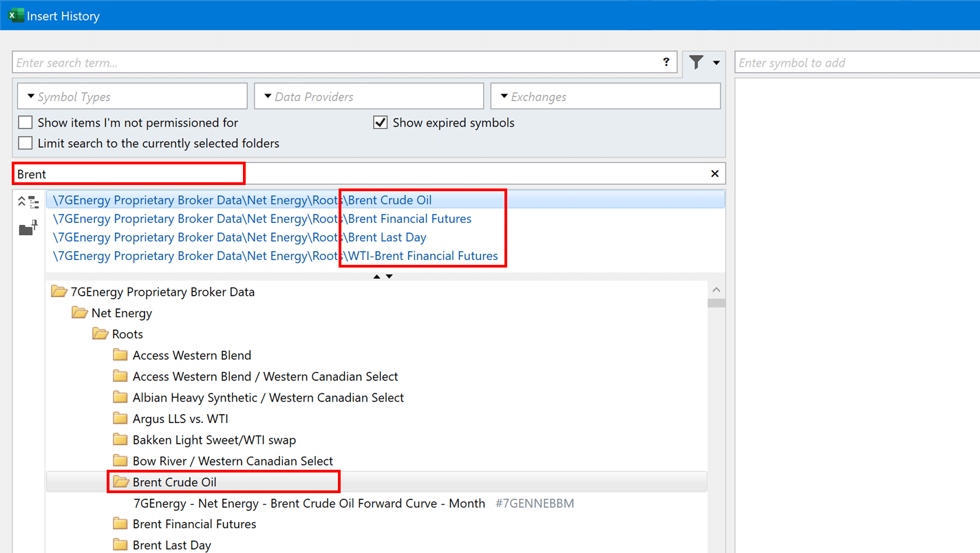The height and width of the screenshot is (553, 980).
Task: Click the Bakken Light Sweet/WTI swap folder icon
Action: pos(121,440)
